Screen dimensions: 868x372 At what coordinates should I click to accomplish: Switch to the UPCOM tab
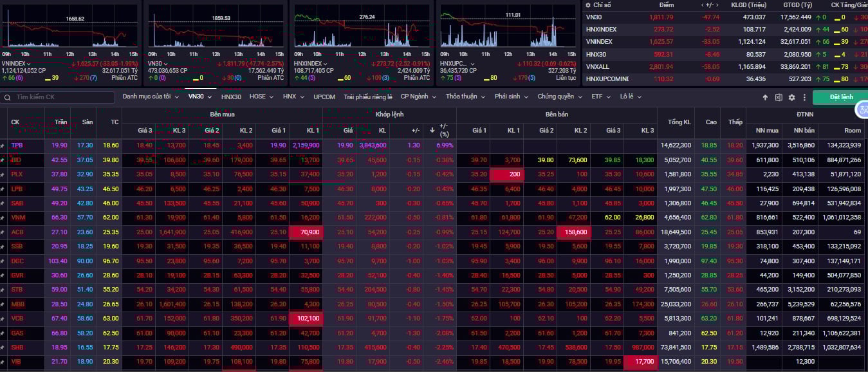click(x=324, y=97)
